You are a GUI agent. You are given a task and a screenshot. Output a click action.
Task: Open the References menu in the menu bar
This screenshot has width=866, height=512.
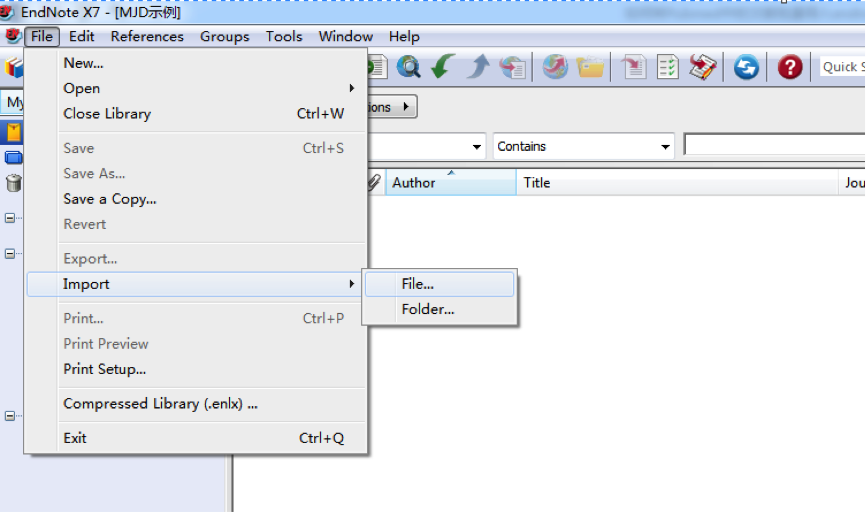pyautogui.click(x=147, y=36)
